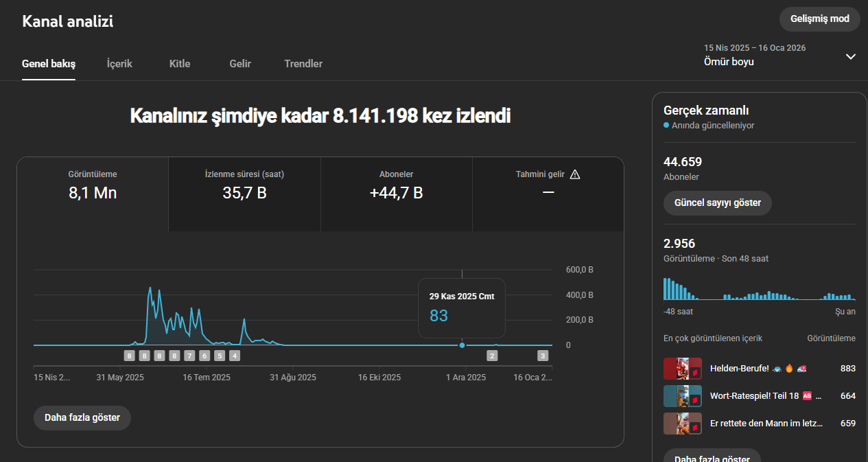Click the video marker labeled 5
868x462 pixels.
[x=220, y=356]
